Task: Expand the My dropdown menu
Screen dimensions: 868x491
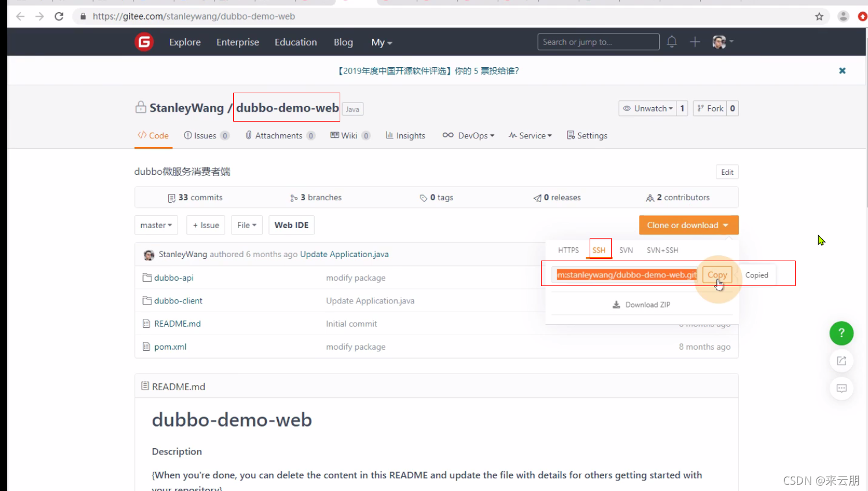Action: 382,42
